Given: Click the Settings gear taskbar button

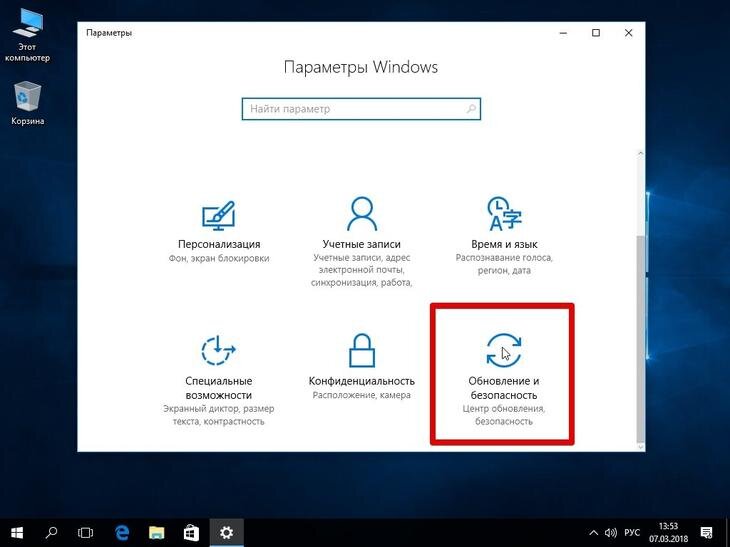Looking at the screenshot, I should tap(226, 533).
